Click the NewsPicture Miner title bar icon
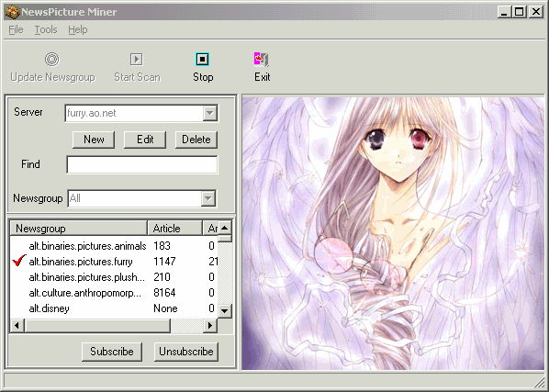 pyautogui.click(x=12, y=12)
